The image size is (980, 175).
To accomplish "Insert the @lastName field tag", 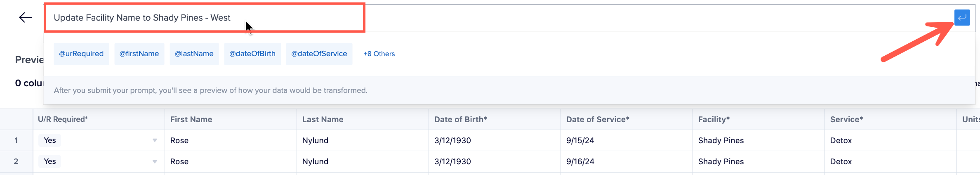I will tap(194, 54).
